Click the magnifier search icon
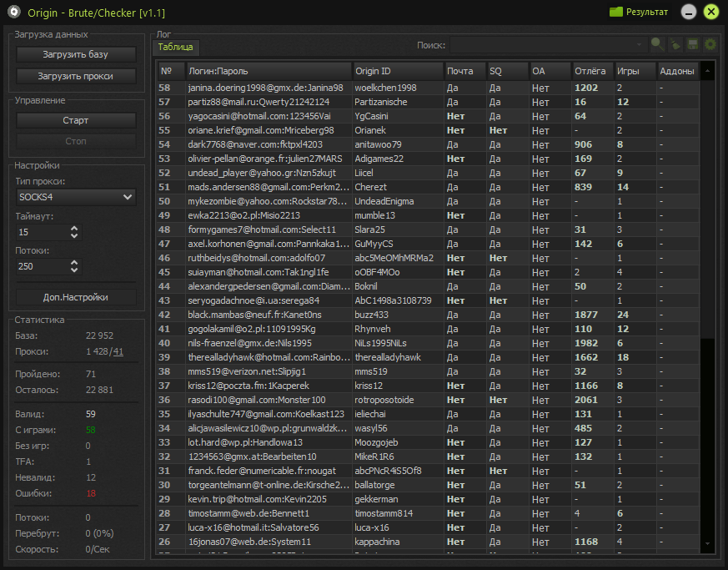The height and width of the screenshot is (570, 728). click(657, 44)
